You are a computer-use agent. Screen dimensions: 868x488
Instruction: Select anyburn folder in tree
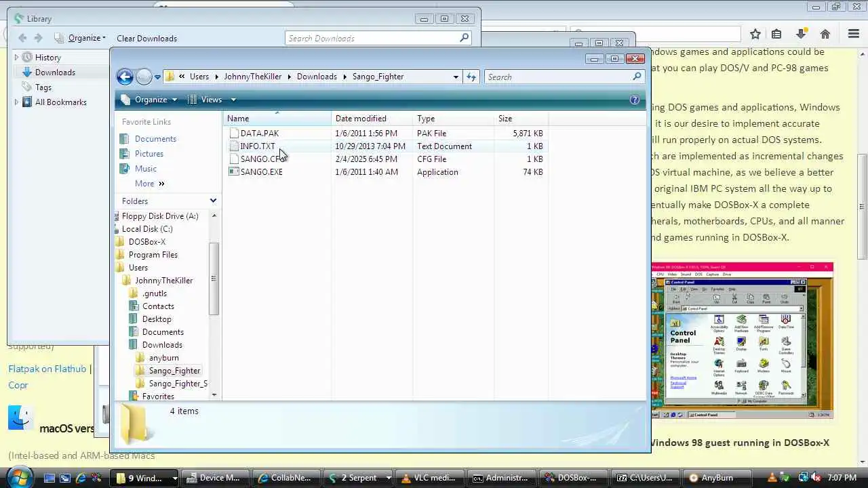pos(163,358)
